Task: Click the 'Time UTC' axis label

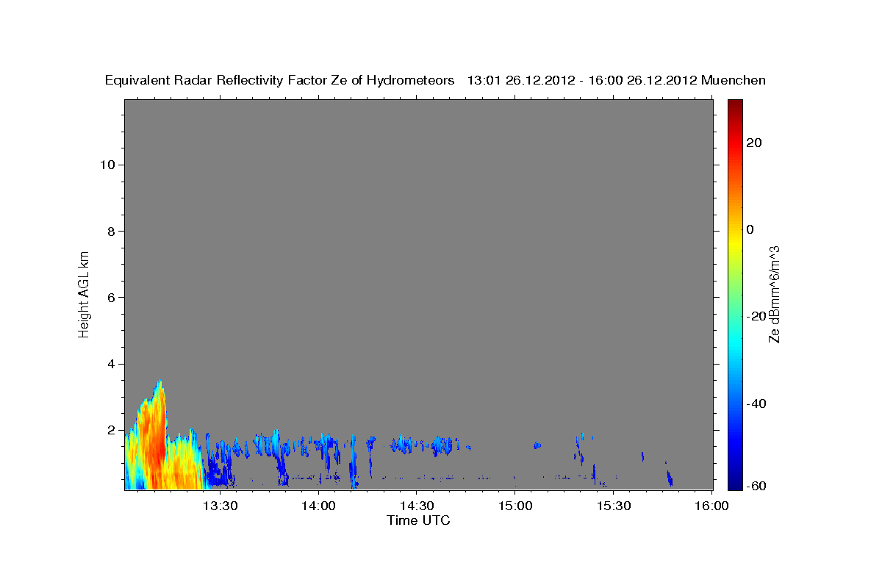Action: tap(418, 521)
